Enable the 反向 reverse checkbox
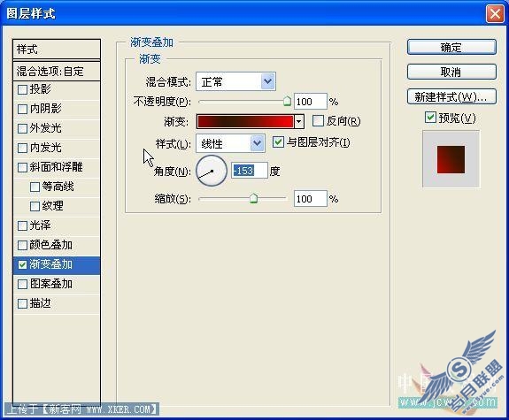This screenshot has height=420, width=509. [x=318, y=121]
